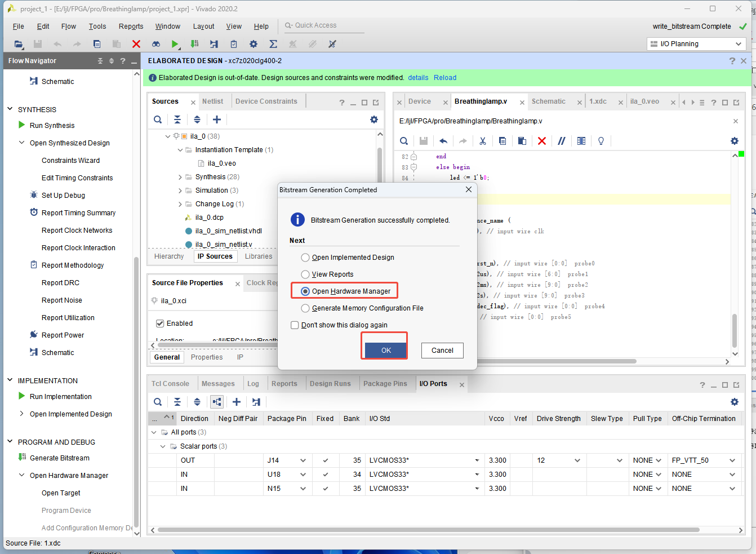Open Sources panel settings gear
756x554 pixels.
[x=373, y=119]
